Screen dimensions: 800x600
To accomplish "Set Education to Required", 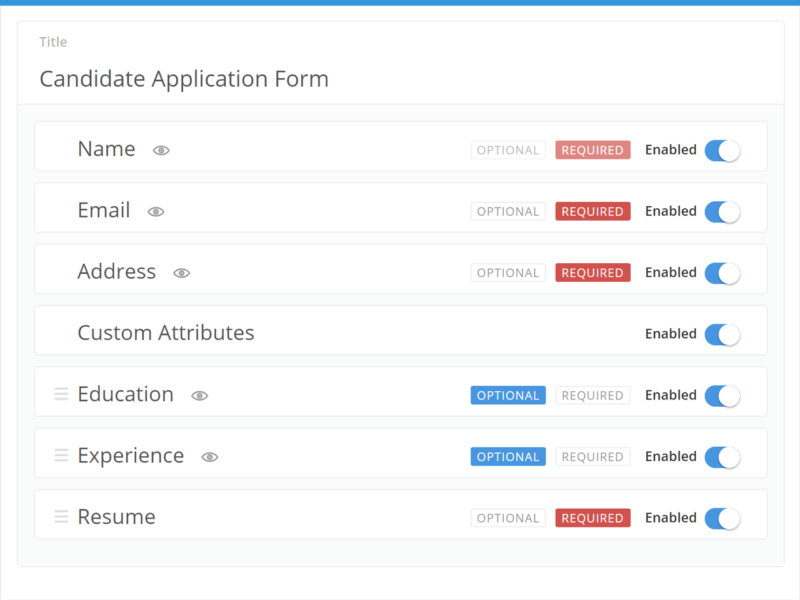I will point(593,395).
